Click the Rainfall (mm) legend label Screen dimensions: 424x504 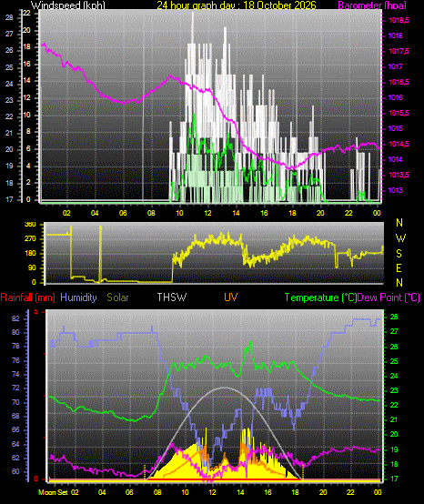(27, 297)
